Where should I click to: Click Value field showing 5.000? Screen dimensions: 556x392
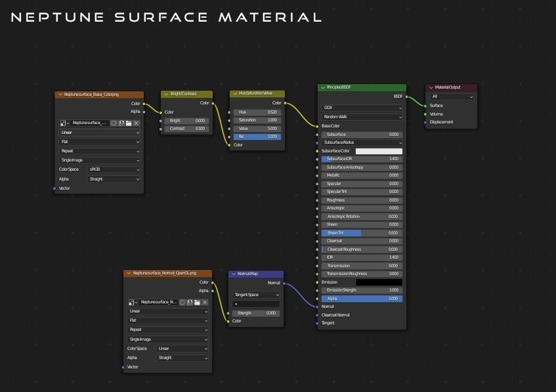[257, 129]
